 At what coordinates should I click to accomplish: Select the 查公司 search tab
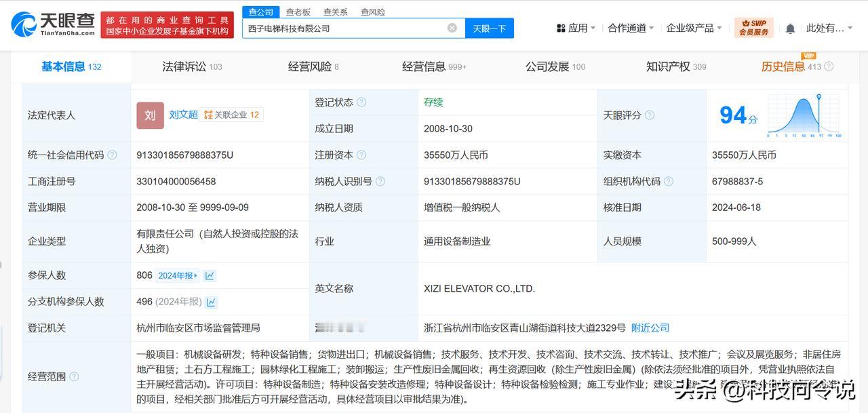(x=261, y=12)
